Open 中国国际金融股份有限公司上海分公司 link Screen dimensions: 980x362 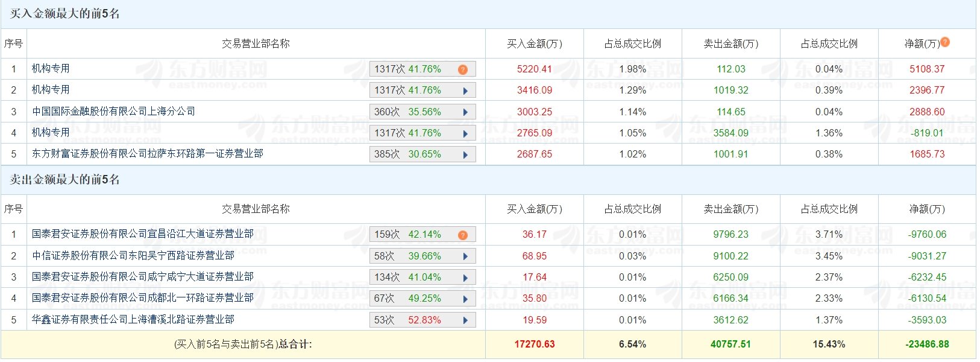tap(113, 112)
